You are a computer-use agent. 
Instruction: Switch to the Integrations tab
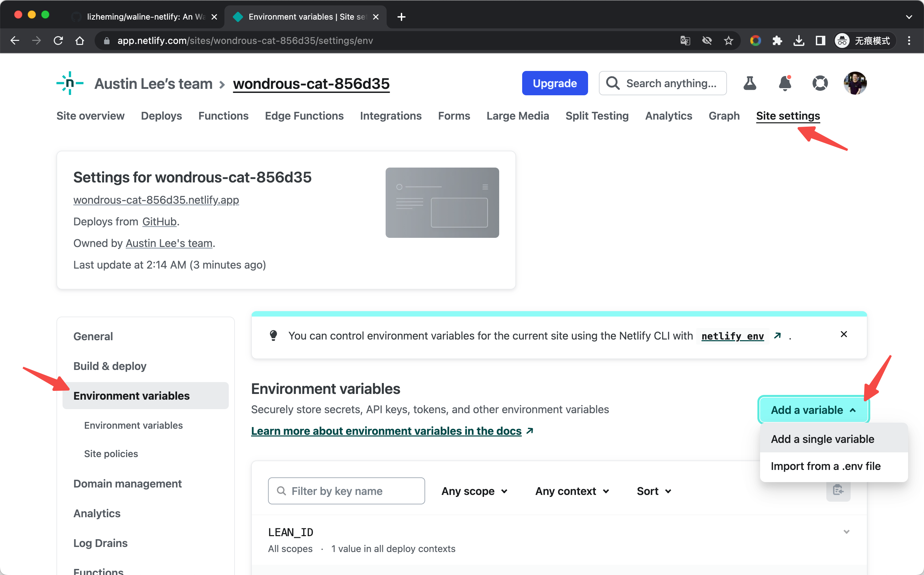coord(391,116)
